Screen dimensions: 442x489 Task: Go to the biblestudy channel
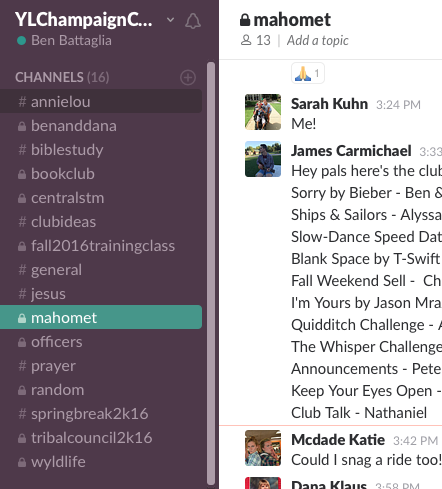(x=101, y=150)
